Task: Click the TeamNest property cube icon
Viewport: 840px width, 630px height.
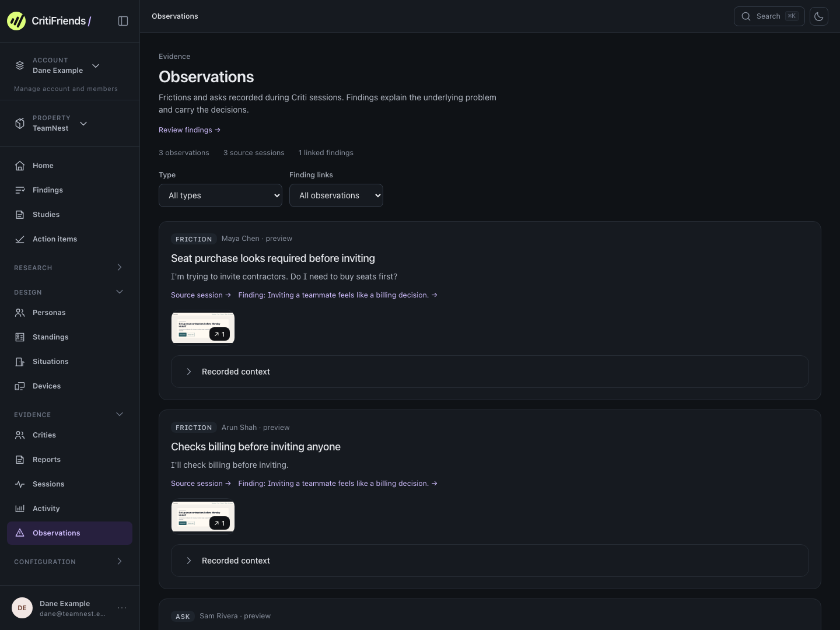Action: [x=20, y=123]
